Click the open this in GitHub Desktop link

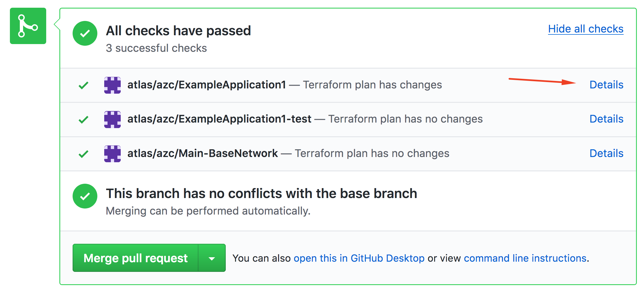click(x=359, y=258)
